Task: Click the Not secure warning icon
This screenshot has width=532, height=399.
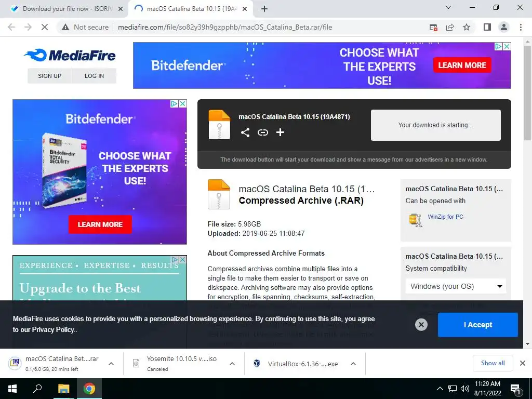Action: (x=65, y=27)
